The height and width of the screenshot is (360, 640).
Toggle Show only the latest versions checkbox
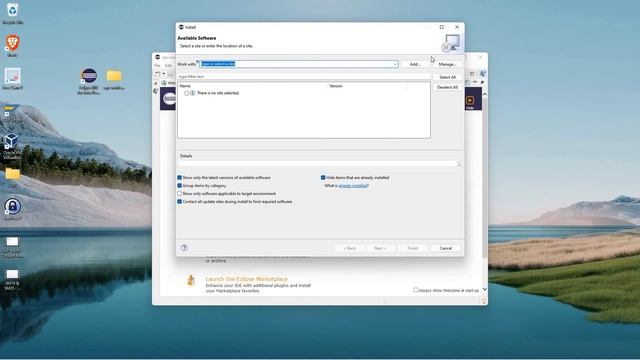pyautogui.click(x=179, y=178)
